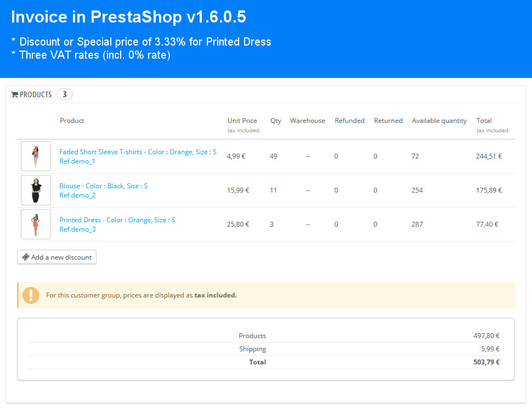This screenshot has height=410, width=532.
Task: Select the quantity value 49
Action: point(274,156)
